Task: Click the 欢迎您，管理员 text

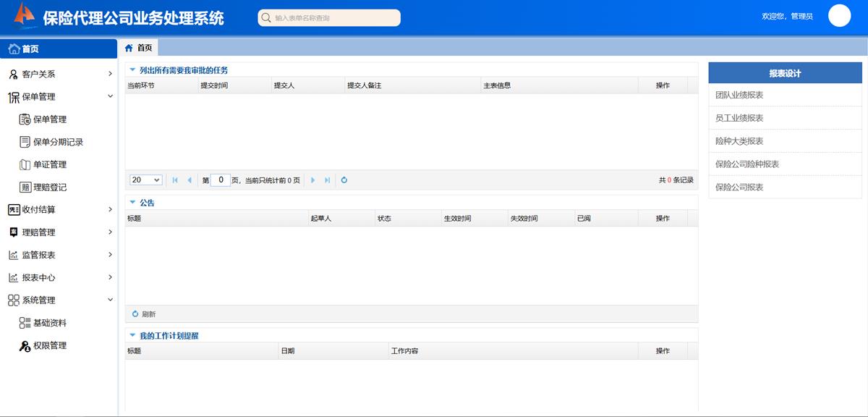Action: click(788, 16)
